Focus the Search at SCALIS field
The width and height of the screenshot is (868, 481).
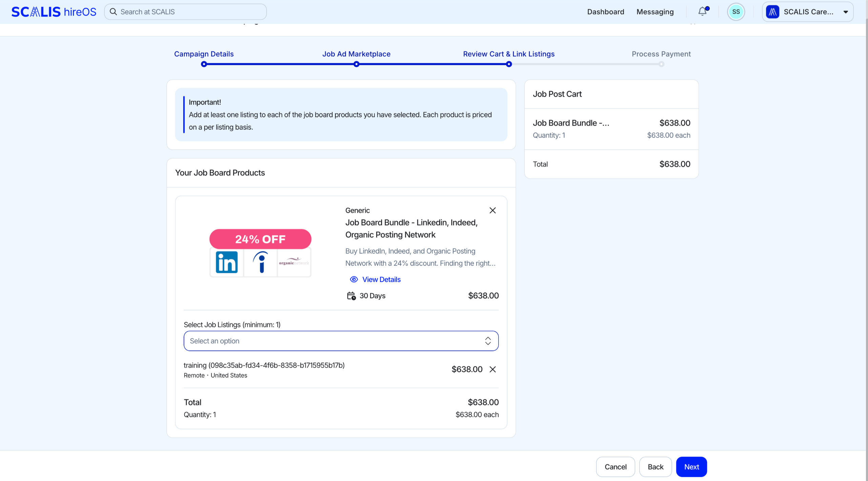185,12
